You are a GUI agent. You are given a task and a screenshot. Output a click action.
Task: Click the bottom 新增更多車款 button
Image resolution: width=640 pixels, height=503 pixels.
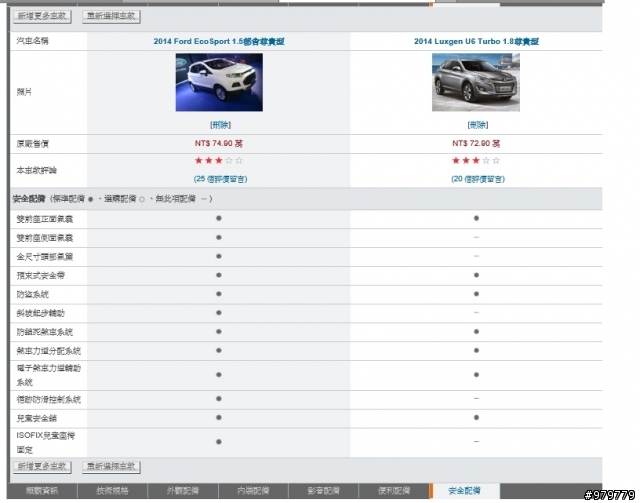pos(42,467)
